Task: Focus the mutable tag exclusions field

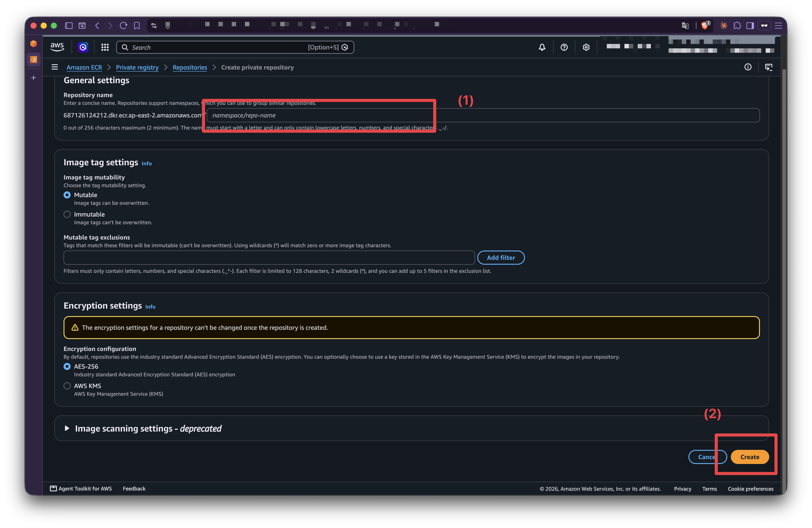Action: pos(269,258)
